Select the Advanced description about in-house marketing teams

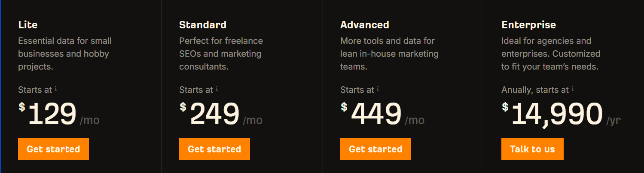[390, 54]
